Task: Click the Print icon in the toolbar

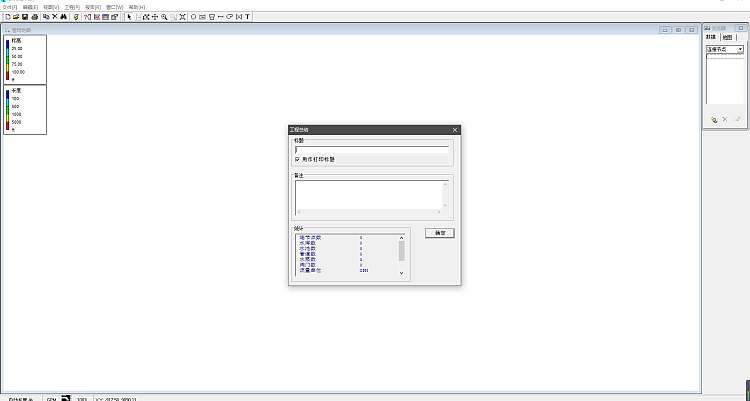Action: pos(34,17)
